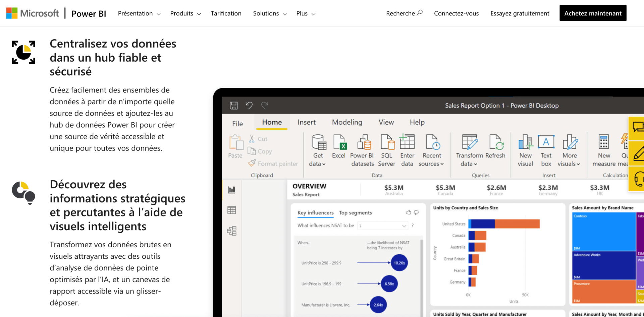The width and height of the screenshot is (644, 317).
Task: Click the Recherche search field
Action: click(x=404, y=13)
